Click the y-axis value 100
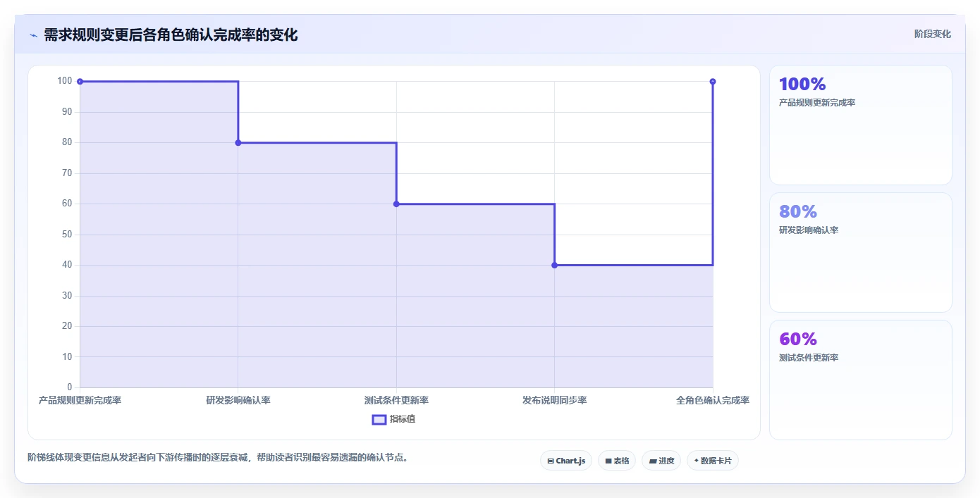Screen dimensions: 980x498 (65, 81)
